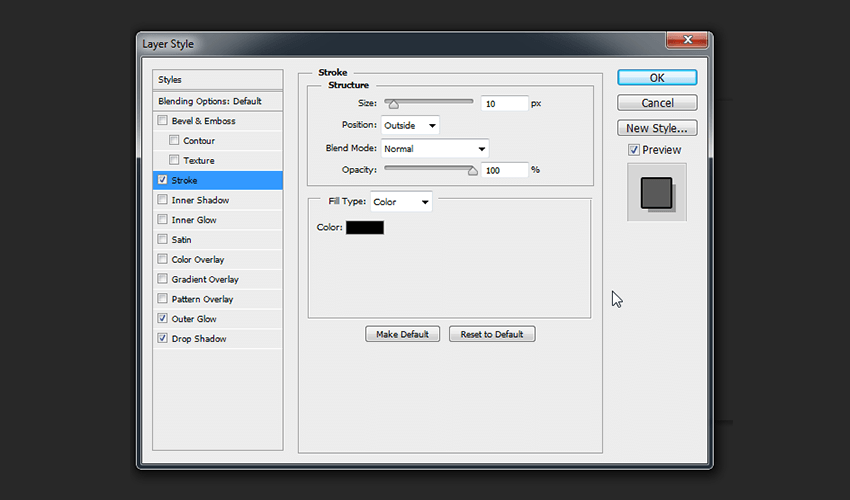Uncheck the Outer Glow checkbox
This screenshot has width=850, height=500.
coord(162,318)
